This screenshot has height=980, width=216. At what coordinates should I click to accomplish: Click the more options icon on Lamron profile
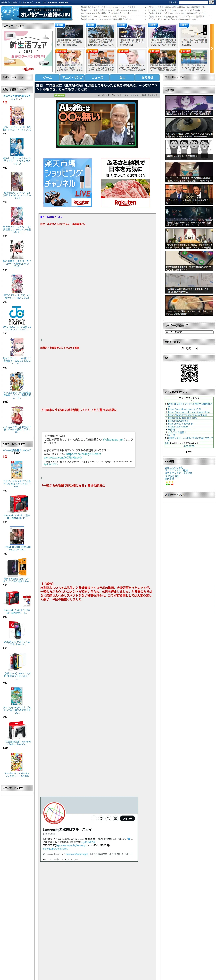(94, 818)
